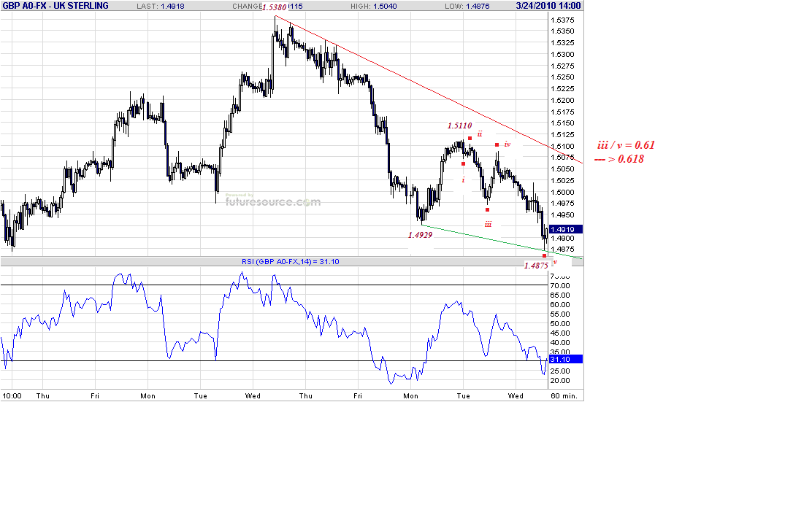Select the 1.5025 price axis label
Image resolution: width=812 pixels, height=518 pixels.
tap(562, 181)
